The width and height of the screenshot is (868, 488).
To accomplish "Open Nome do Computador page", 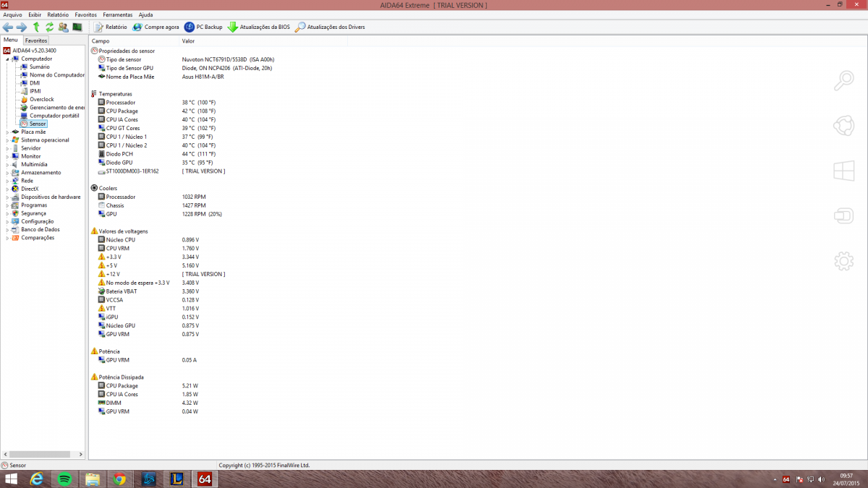I will (x=56, y=74).
